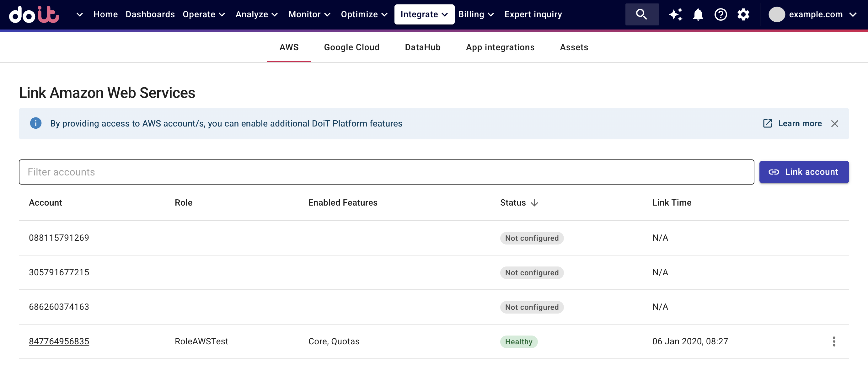The width and height of the screenshot is (868, 371).
Task: Switch to the App integrations tab
Action: click(x=500, y=47)
